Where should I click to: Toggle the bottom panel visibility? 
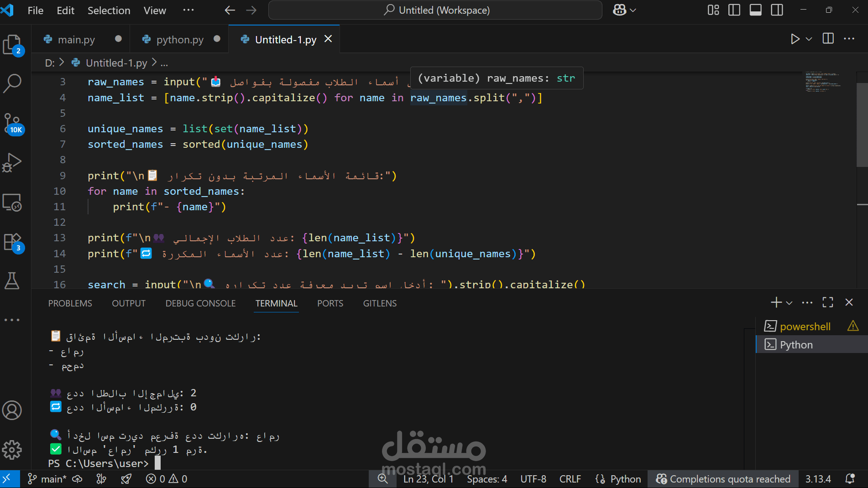756,10
